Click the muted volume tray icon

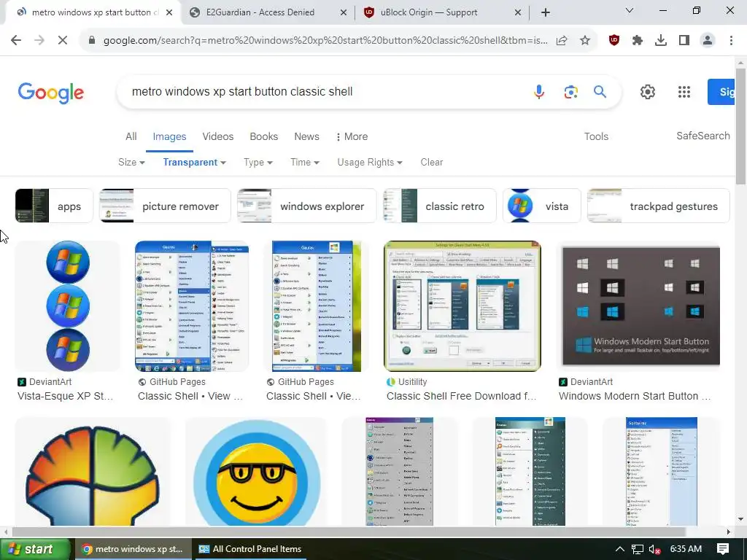tap(654, 550)
